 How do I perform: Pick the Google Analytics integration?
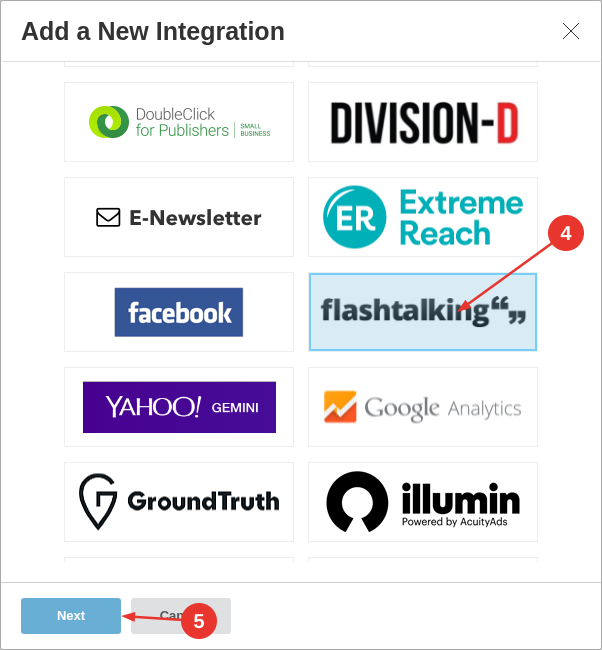[x=423, y=407]
